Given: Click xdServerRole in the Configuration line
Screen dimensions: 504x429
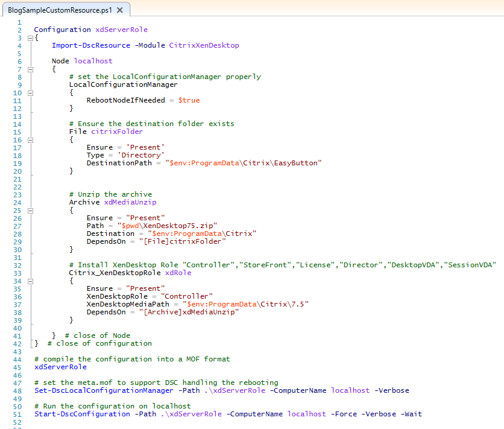Looking at the screenshot, I should [x=122, y=30].
